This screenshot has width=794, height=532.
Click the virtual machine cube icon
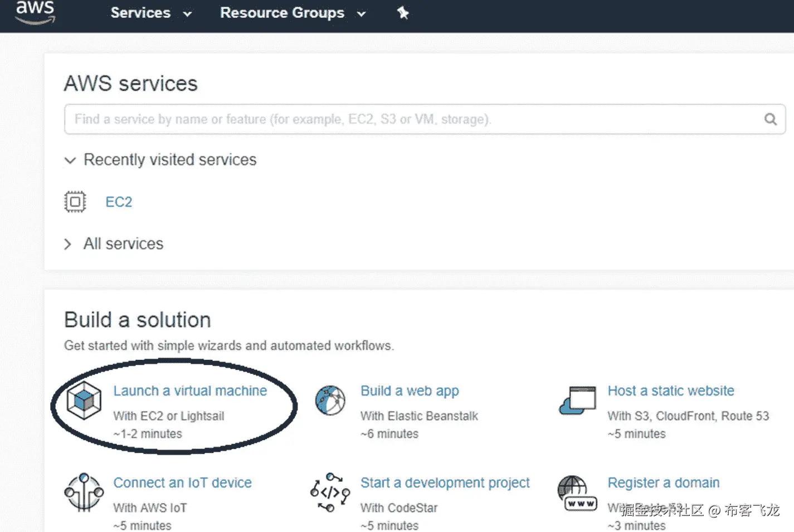coord(84,400)
